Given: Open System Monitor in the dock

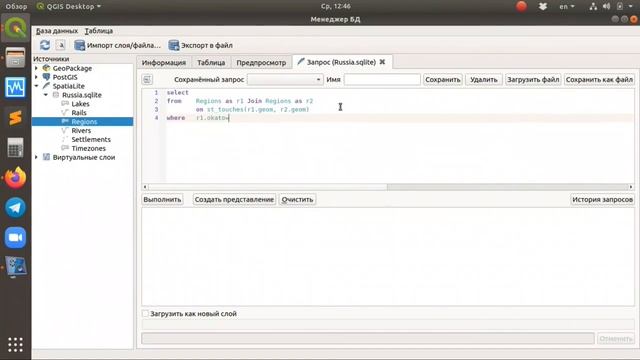Looking at the screenshot, I should click(x=16, y=87).
